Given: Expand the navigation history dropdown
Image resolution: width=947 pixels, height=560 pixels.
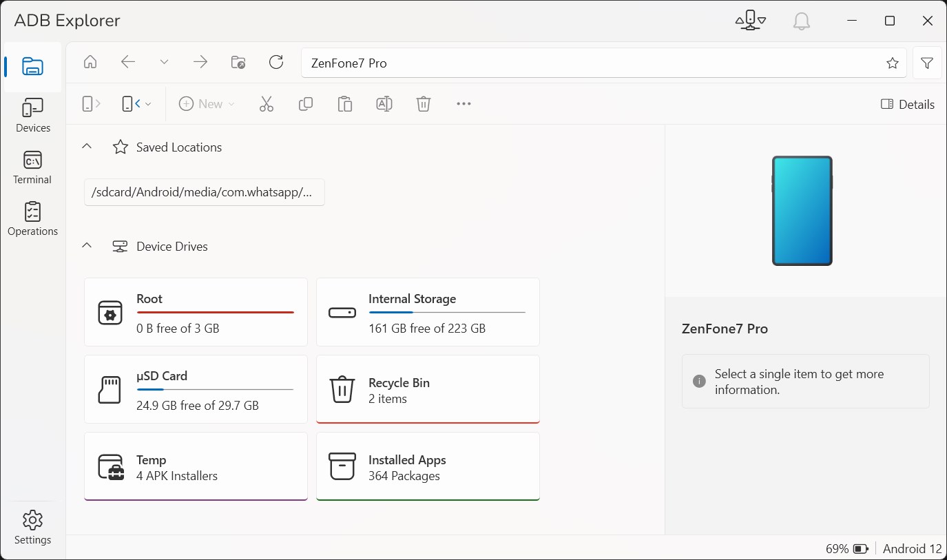Looking at the screenshot, I should pos(164,63).
